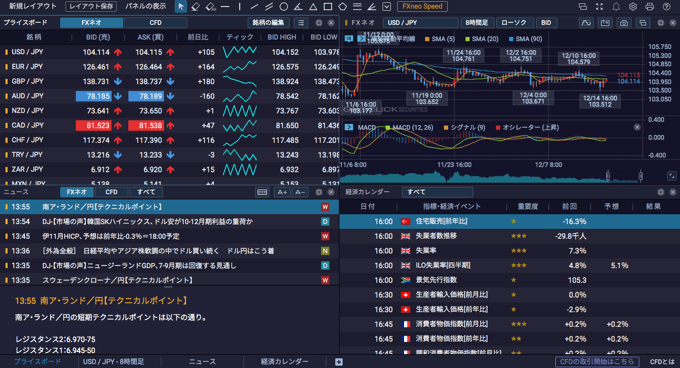Click the 新規レイアウト menu item
The height and width of the screenshot is (368, 680).
tap(33, 7)
